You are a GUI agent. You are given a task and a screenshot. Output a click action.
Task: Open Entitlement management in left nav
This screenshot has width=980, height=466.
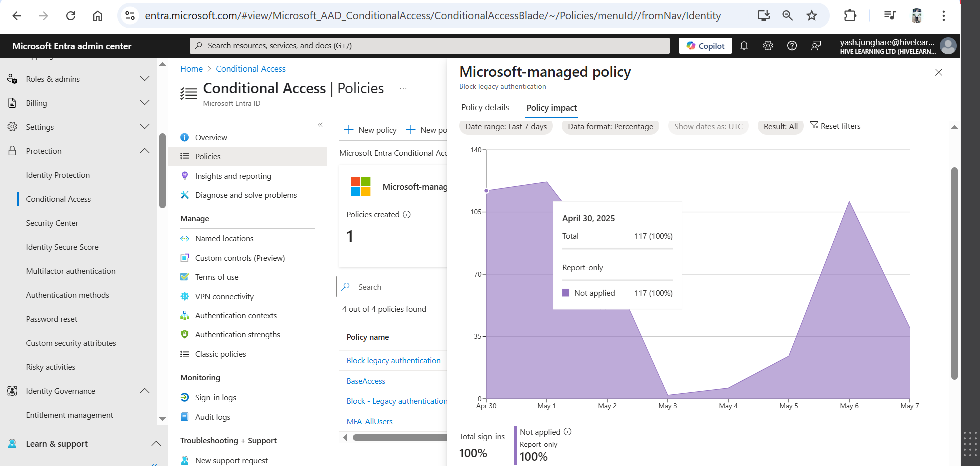[69, 415]
